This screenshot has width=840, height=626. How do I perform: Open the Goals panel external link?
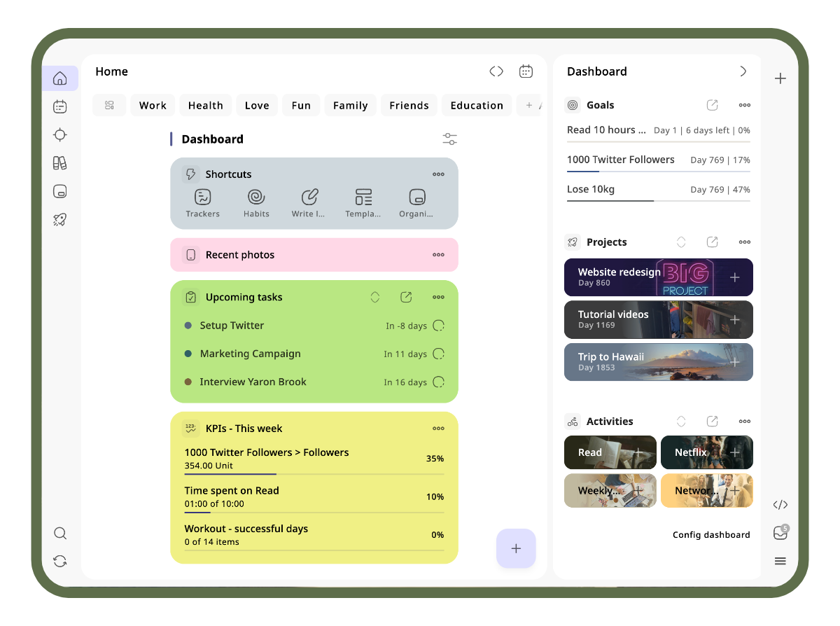(712, 104)
